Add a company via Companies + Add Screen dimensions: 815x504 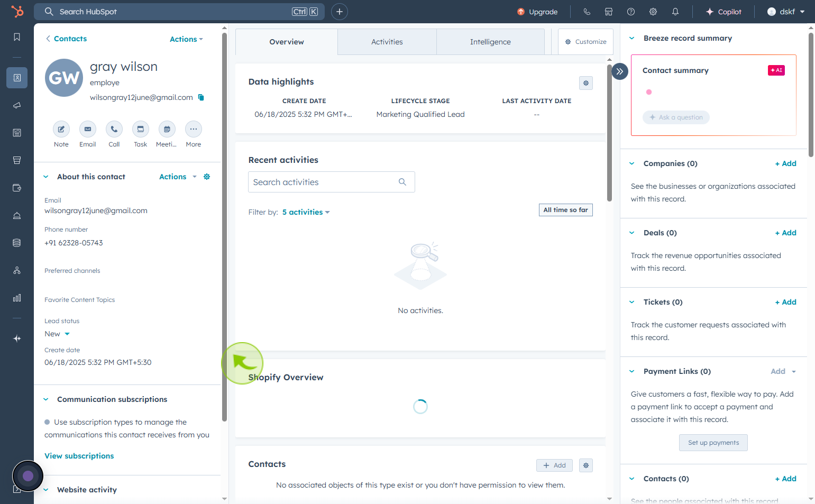point(785,163)
